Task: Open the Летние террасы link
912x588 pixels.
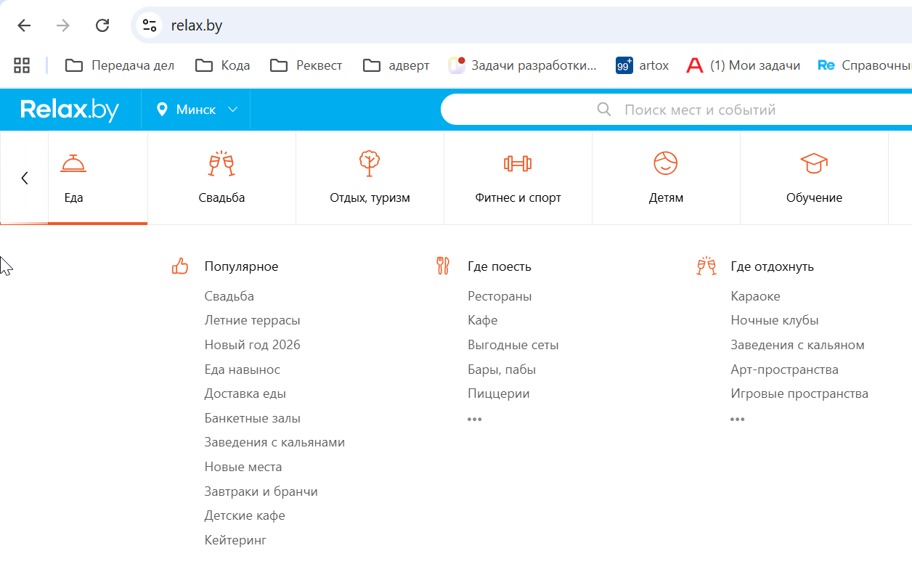Action: [x=252, y=320]
